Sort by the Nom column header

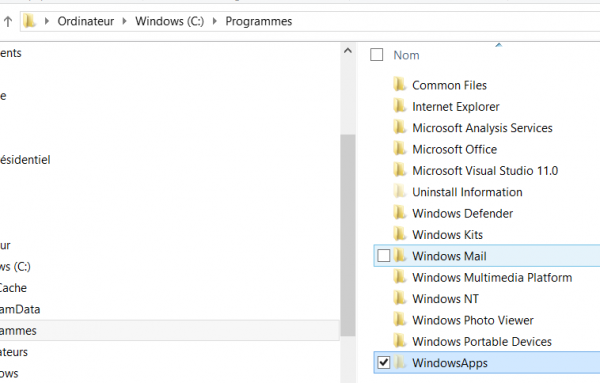[406, 55]
